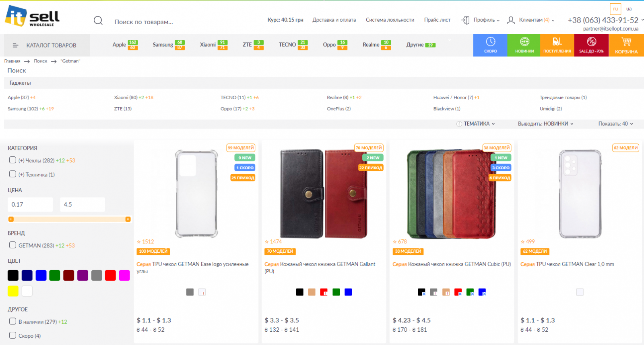The image size is (644, 345).
Task: Enable the GETMAN brand checkbox
Action: [13, 245]
